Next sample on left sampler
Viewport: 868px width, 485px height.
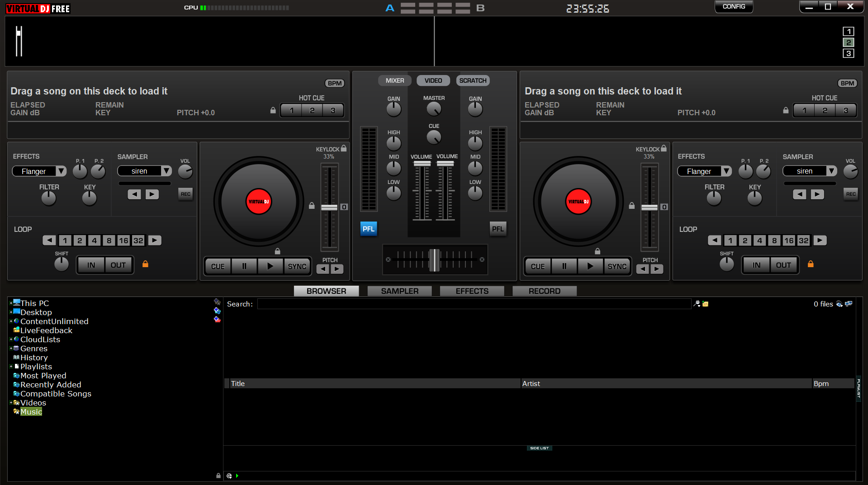(x=152, y=194)
